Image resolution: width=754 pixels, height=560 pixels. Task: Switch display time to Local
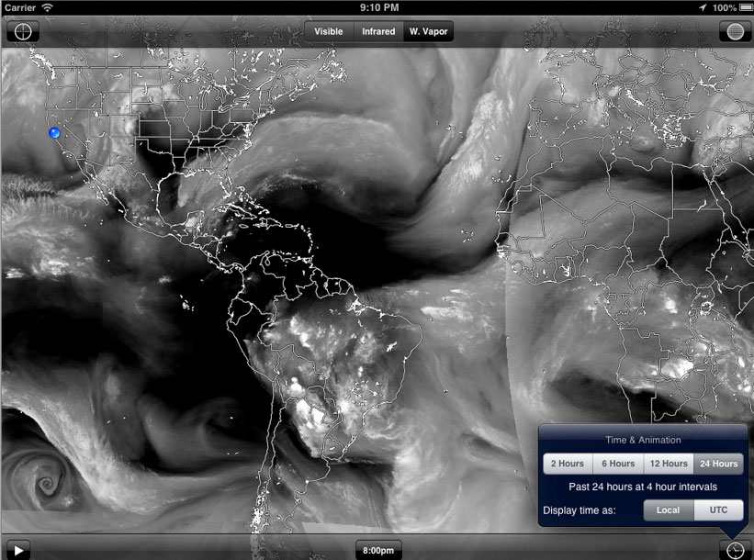tap(667, 510)
